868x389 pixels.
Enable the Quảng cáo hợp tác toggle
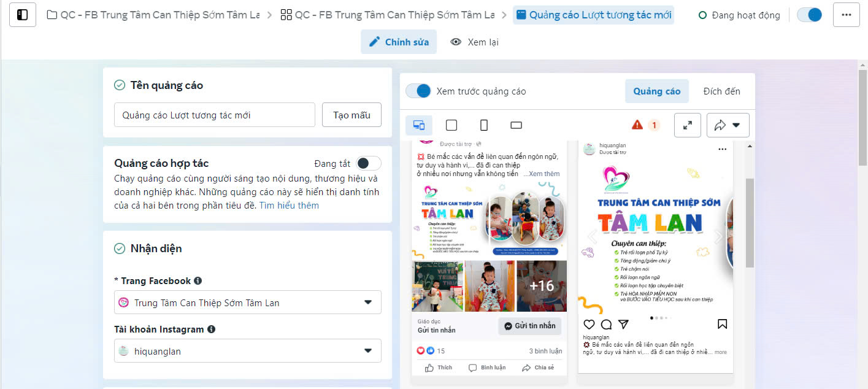369,163
